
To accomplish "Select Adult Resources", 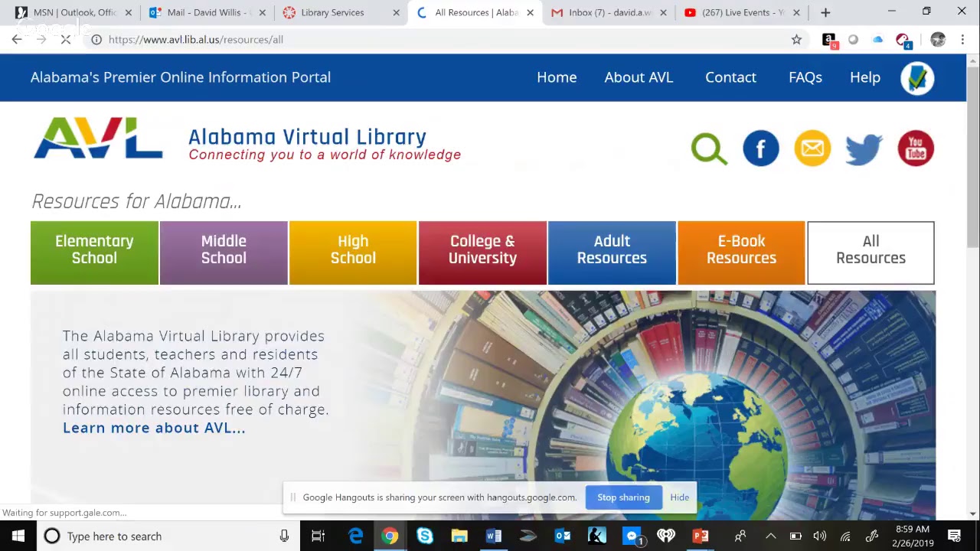I will (x=612, y=253).
